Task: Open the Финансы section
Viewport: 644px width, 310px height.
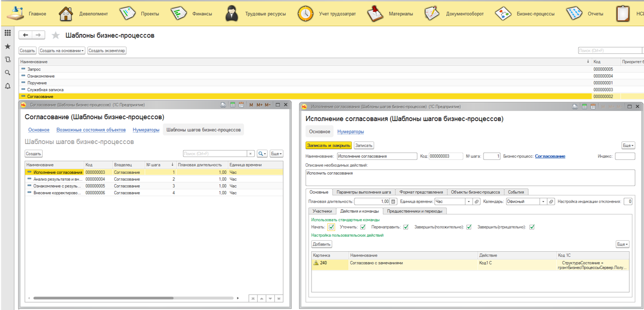Action: tap(191, 14)
